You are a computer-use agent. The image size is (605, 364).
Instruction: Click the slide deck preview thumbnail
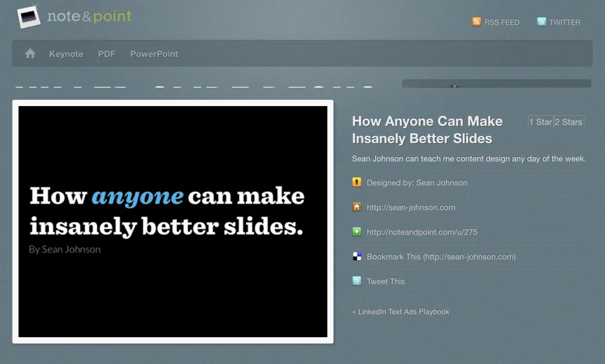tap(173, 221)
